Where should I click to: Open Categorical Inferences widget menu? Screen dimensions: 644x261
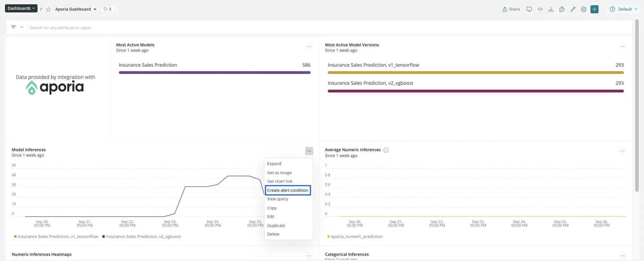coord(623,256)
